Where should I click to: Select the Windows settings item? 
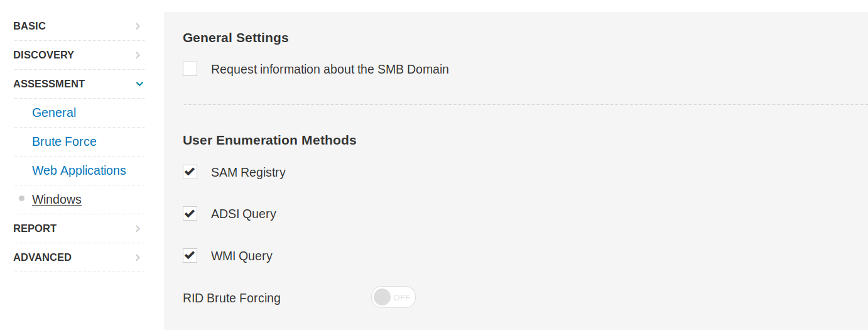(57, 200)
